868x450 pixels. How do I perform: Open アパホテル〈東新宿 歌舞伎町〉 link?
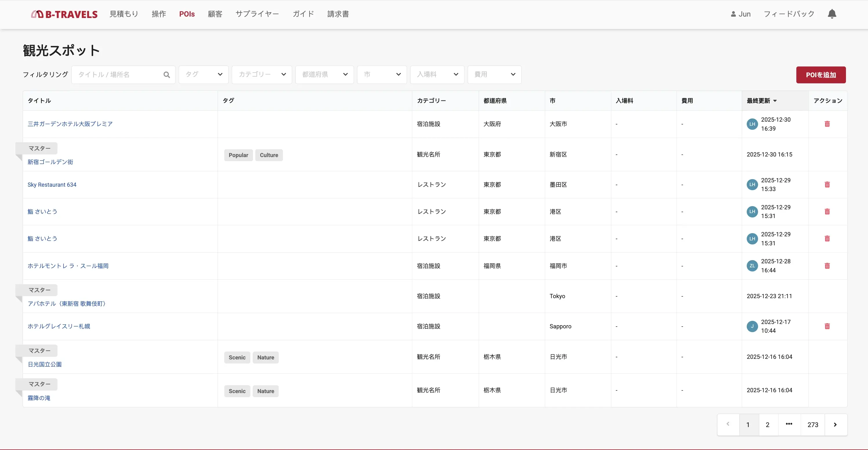coord(67,304)
